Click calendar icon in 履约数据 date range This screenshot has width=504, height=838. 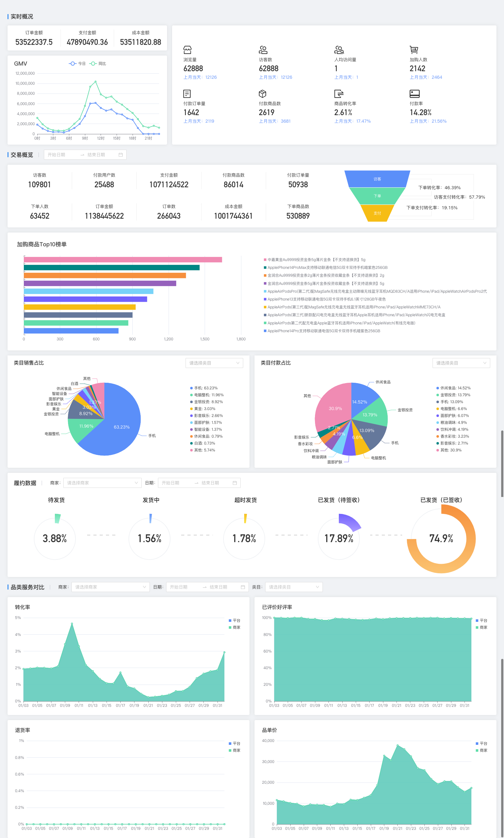(235, 483)
